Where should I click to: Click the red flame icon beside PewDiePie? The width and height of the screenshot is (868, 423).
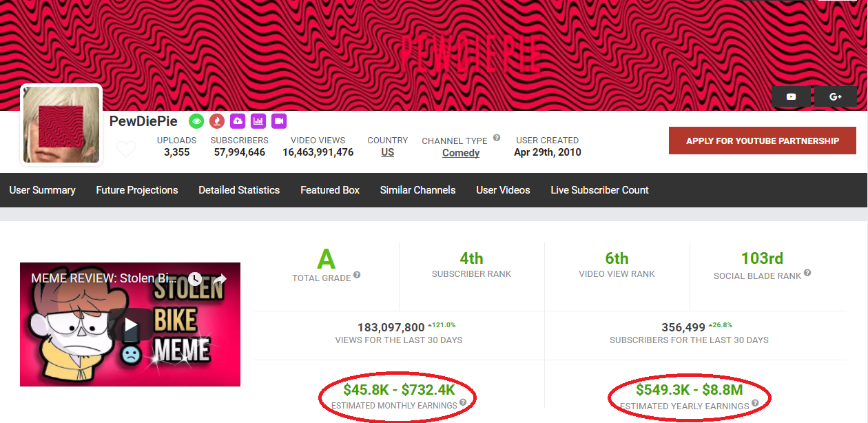(x=217, y=121)
